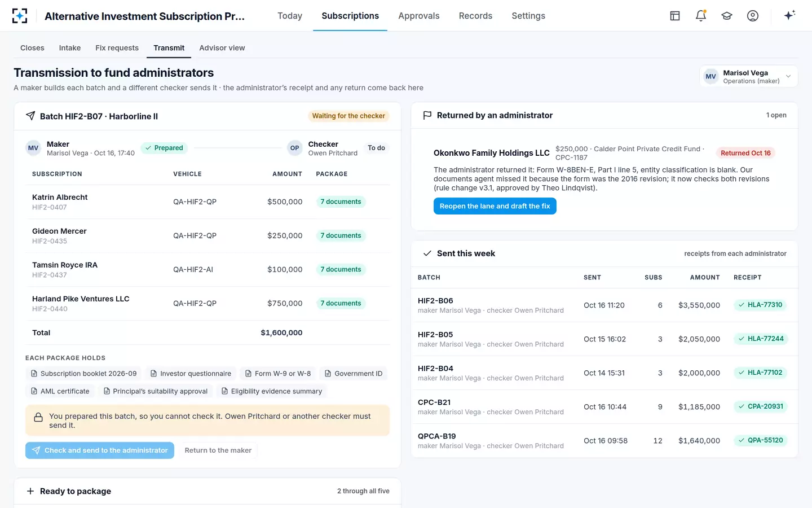Image resolution: width=812 pixels, height=508 pixels.
Task: Open receipt CPA-20931 for batch CPC-B21
Action: pyautogui.click(x=760, y=406)
